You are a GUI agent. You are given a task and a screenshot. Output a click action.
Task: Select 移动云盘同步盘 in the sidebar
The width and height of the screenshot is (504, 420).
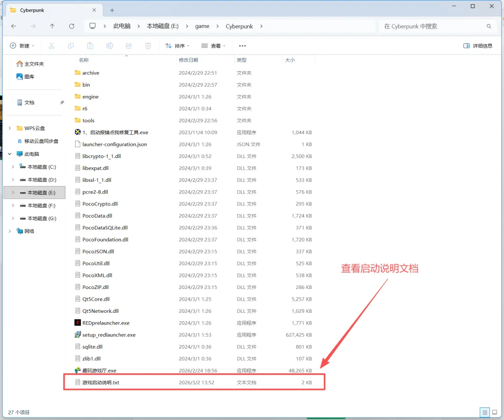click(38, 141)
